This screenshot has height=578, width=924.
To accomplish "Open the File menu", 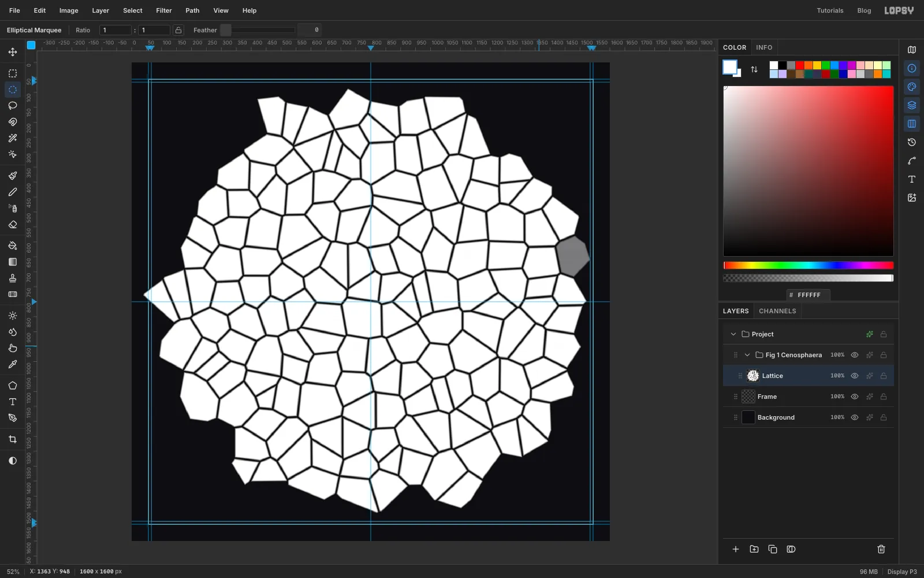I will [x=14, y=10].
